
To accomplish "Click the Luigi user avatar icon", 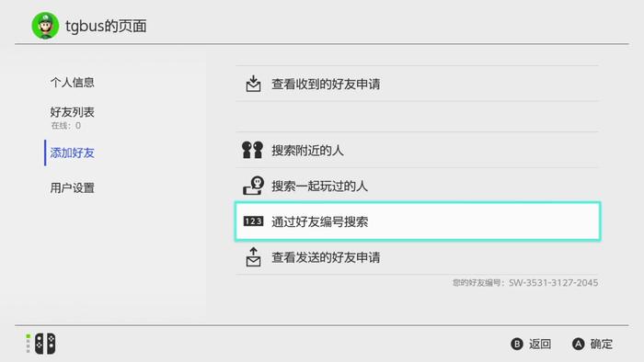I will pyautogui.click(x=45, y=26).
